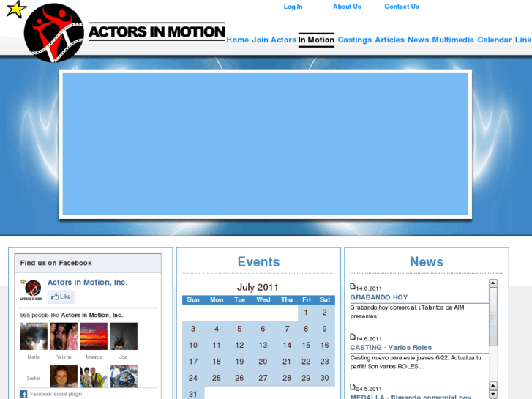The width and height of the screenshot is (532, 399).
Task: Open the Actors In Motion, Inc. Facebook page link
Action: [x=88, y=282]
